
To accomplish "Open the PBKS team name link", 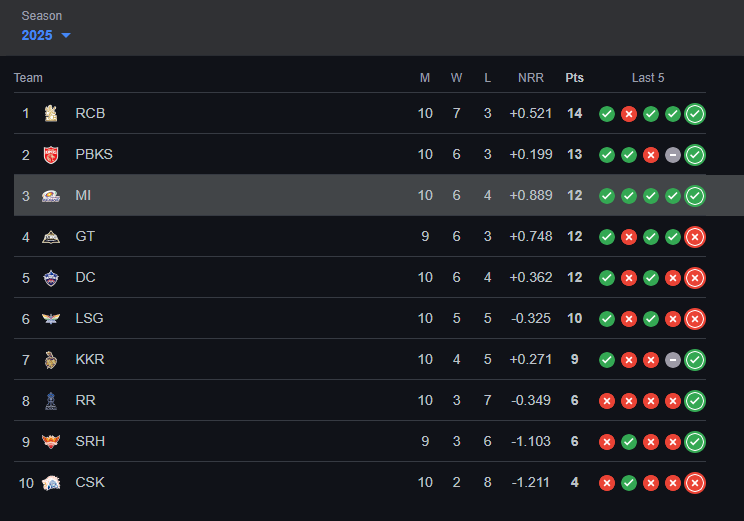I will click(x=94, y=154).
